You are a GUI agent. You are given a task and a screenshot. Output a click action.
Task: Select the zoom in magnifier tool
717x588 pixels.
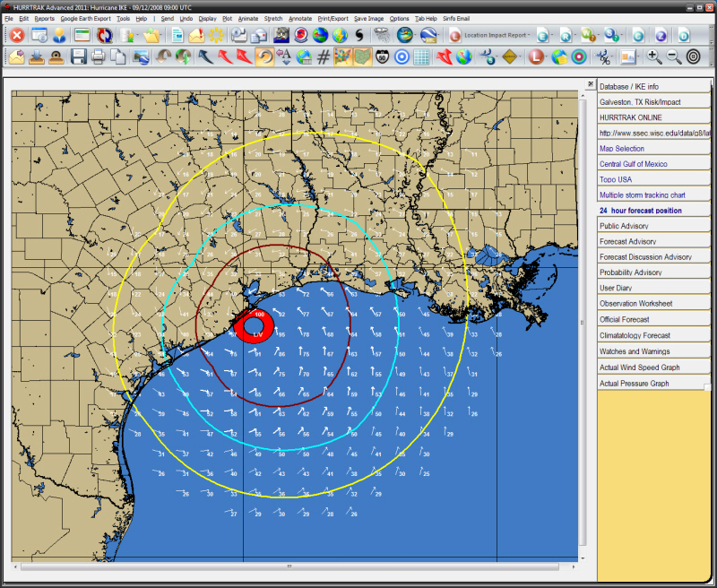pyautogui.click(x=654, y=57)
